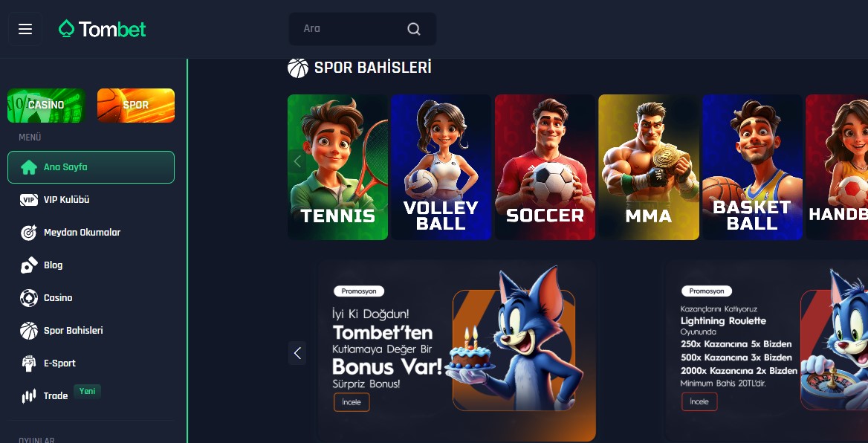The height and width of the screenshot is (443, 868).
Task: Click the Meydan Okumalar target icon
Action: 29,233
